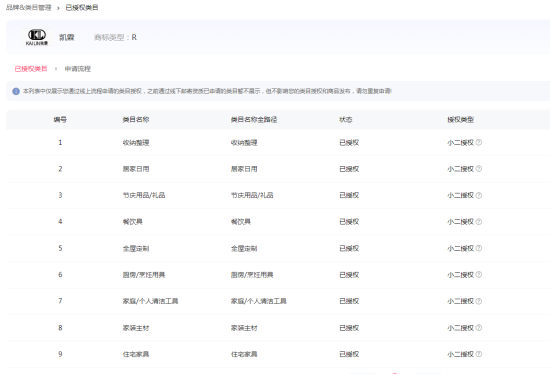
Task: Click the blue info icon in the notice bar
Action: (16, 91)
